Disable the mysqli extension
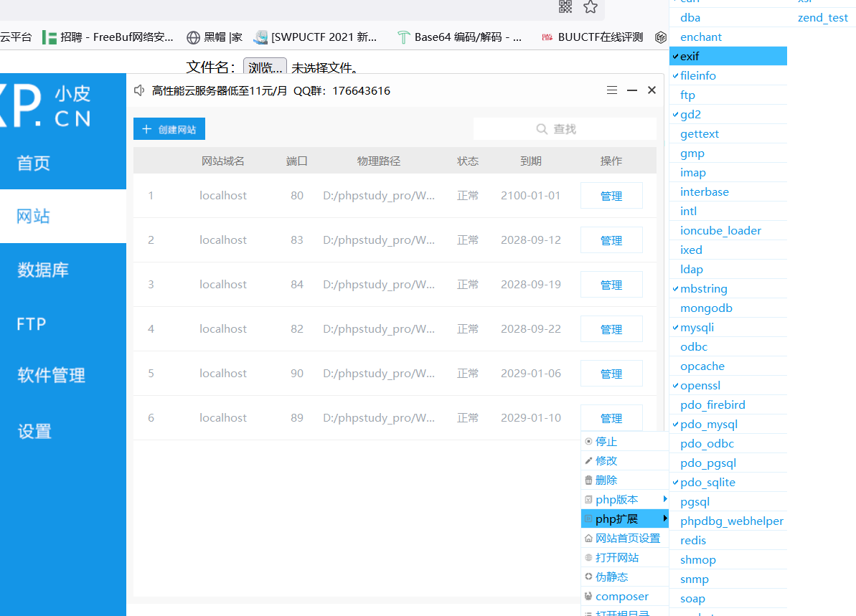Screen dimensions: 856x616 point(728,328)
